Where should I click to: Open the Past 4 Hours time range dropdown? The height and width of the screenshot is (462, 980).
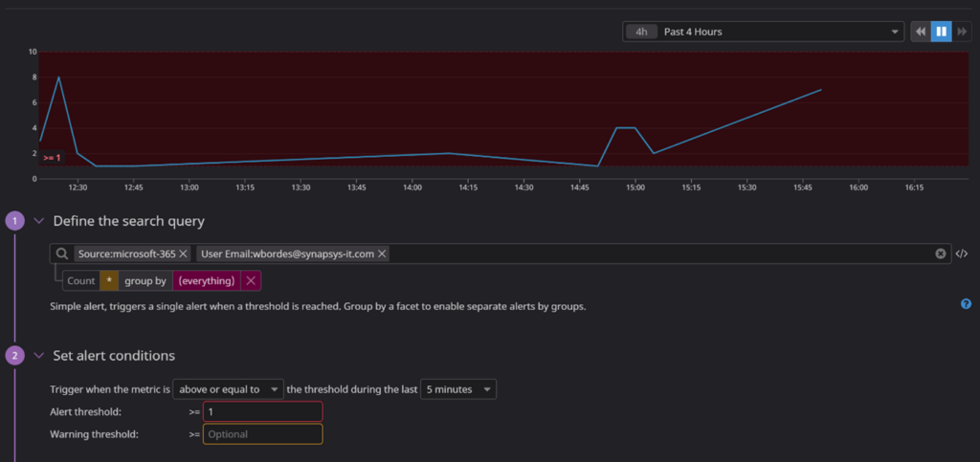[x=763, y=32]
